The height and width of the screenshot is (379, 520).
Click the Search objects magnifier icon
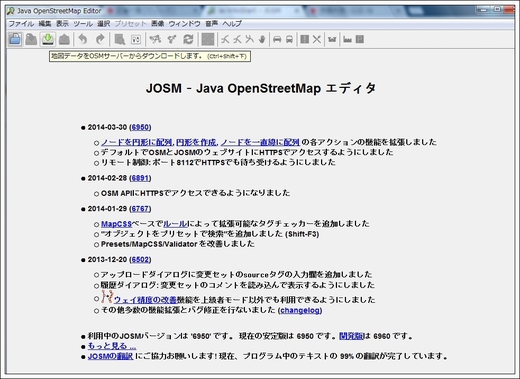click(120, 40)
